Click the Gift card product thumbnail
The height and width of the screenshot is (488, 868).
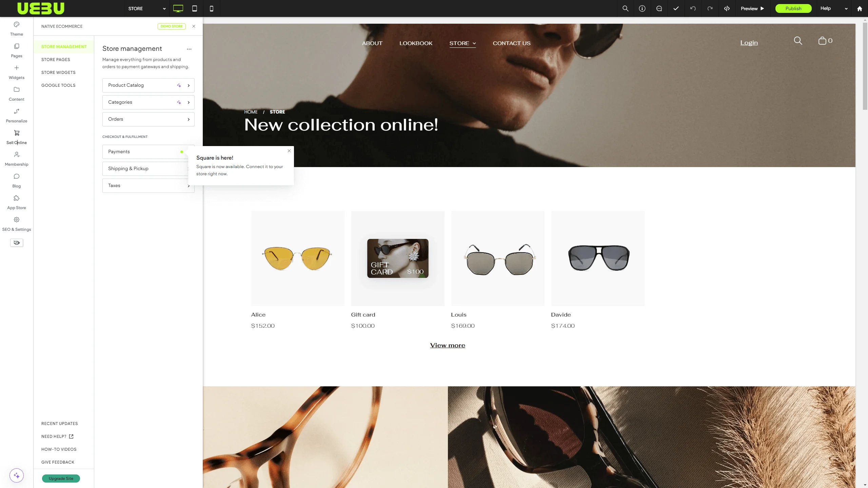click(x=398, y=258)
